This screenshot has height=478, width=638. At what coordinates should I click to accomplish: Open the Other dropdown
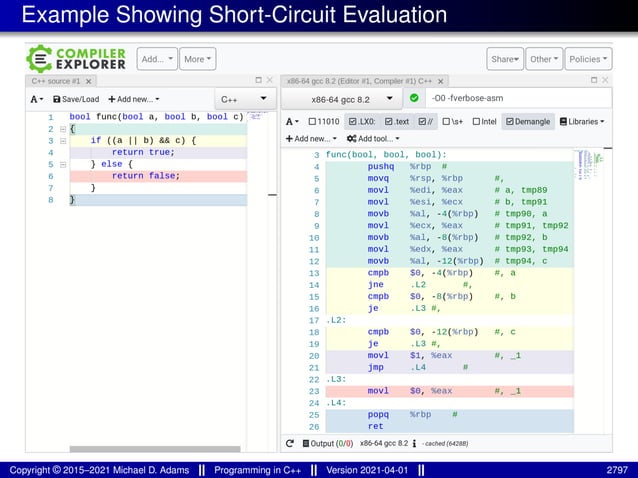click(x=544, y=59)
